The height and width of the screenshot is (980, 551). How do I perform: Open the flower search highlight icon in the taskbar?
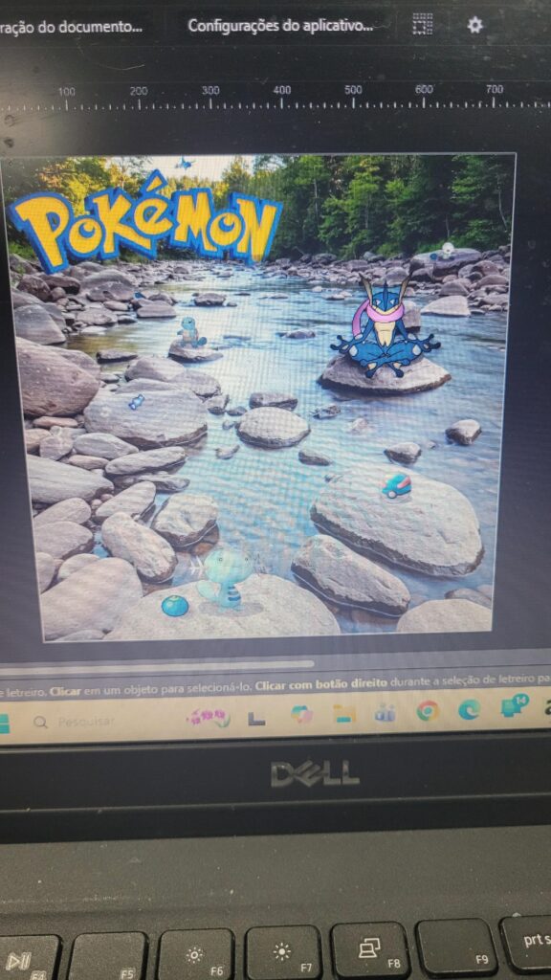pos(208,718)
